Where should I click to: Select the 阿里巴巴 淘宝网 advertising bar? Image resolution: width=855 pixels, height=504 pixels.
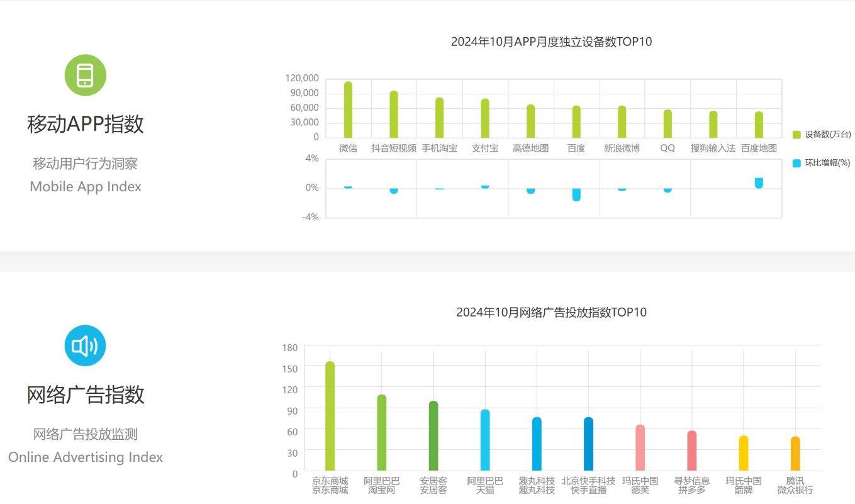pyautogui.click(x=381, y=433)
